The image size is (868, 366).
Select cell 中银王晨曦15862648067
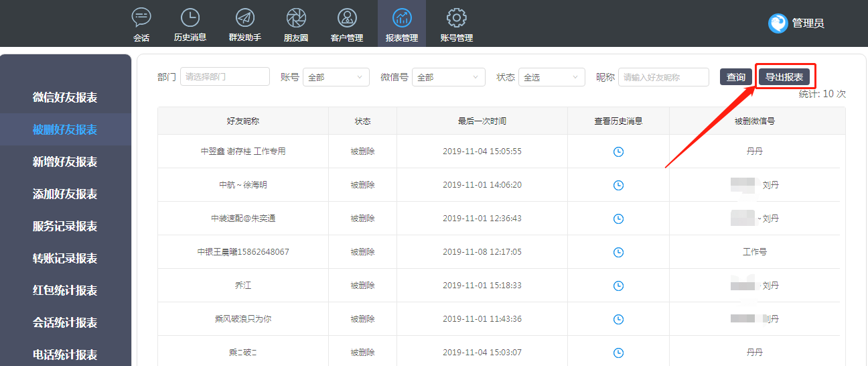click(243, 252)
